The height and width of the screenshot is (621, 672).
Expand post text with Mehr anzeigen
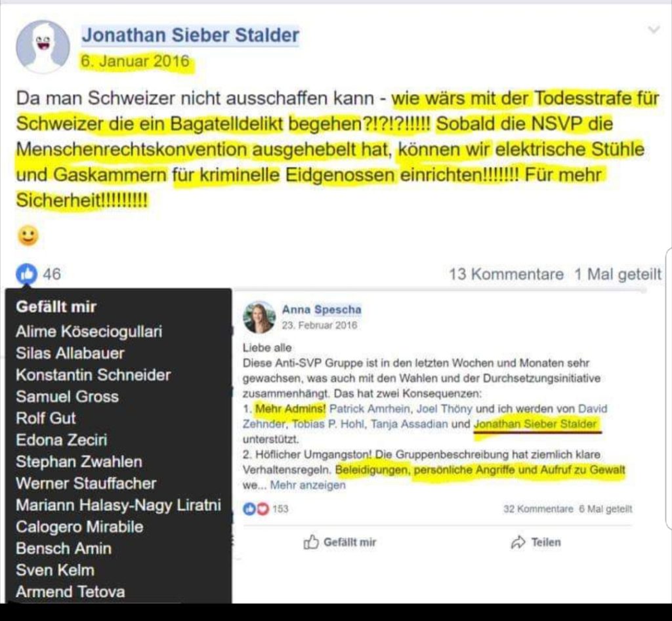point(308,485)
